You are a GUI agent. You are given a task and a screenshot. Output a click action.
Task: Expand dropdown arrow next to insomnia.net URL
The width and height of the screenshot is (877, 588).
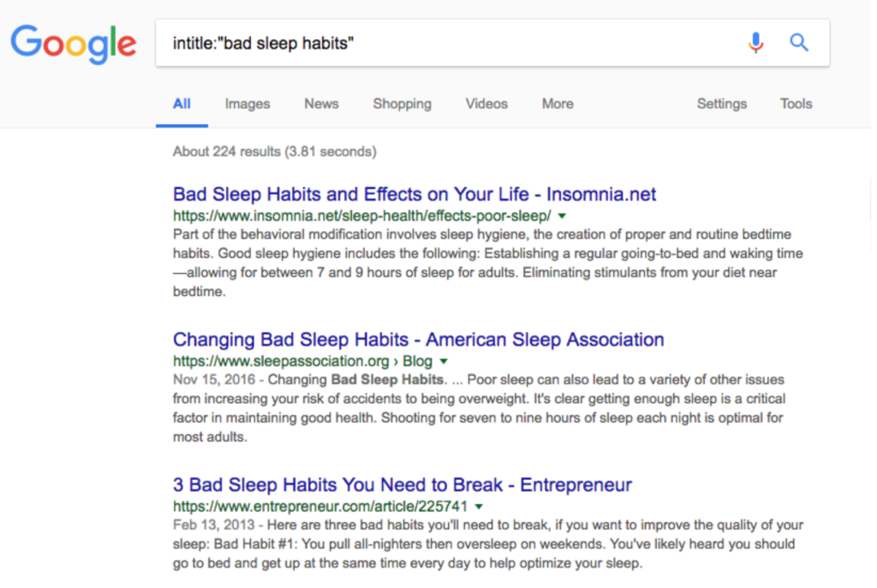(562, 216)
